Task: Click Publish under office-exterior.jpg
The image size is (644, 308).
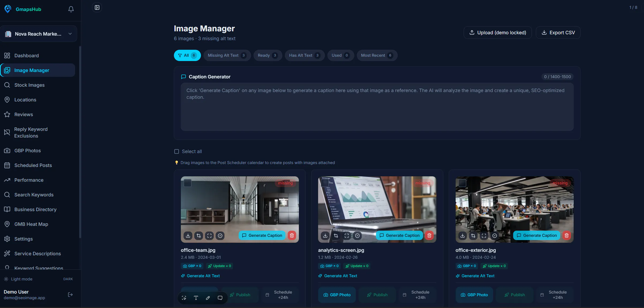Action: click(x=515, y=295)
